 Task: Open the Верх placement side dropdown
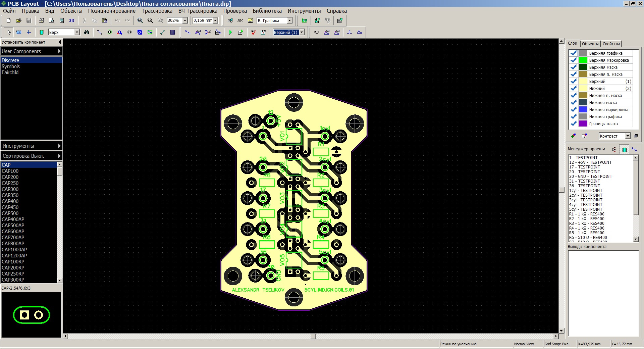[x=77, y=32]
